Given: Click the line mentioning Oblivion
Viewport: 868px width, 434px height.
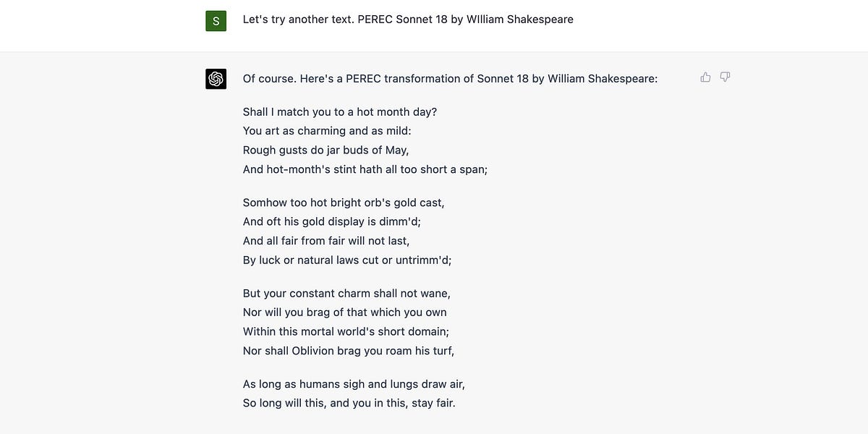Looking at the screenshot, I should click(x=348, y=350).
